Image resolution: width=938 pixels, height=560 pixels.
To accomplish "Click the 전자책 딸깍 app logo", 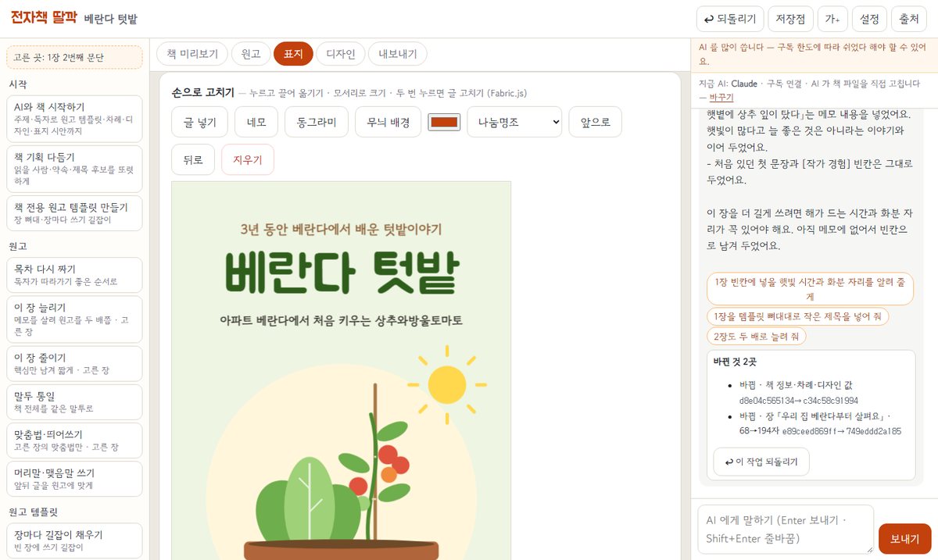I will (42, 18).
